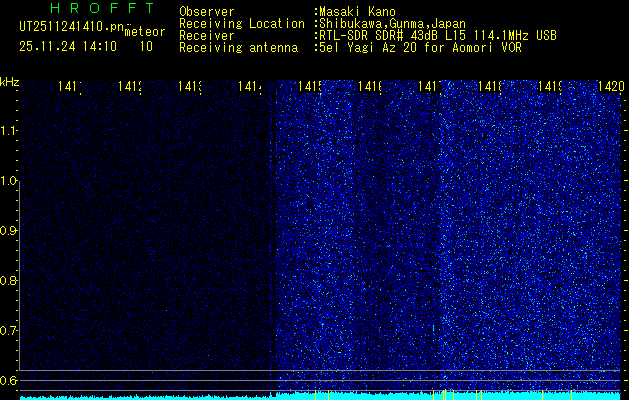Click the Receiving Location label

point(242,24)
